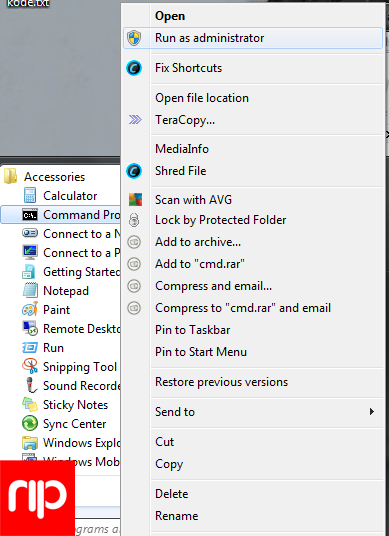Open Sticky Notes from the list
389x536 pixels.
[x=76, y=405]
